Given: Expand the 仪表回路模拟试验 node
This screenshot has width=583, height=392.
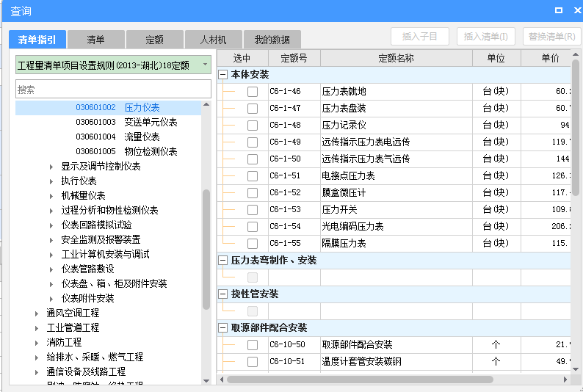Looking at the screenshot, I should 51,225.
